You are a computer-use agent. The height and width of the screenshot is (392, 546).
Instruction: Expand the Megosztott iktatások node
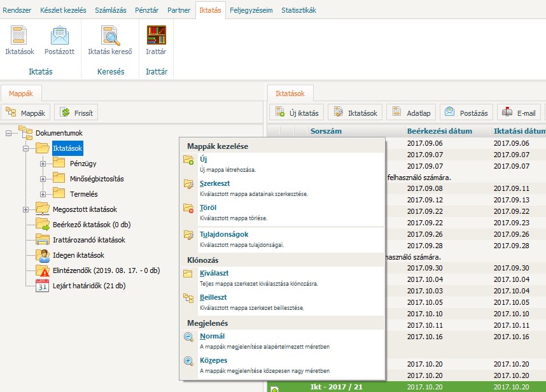click(26, 209)
